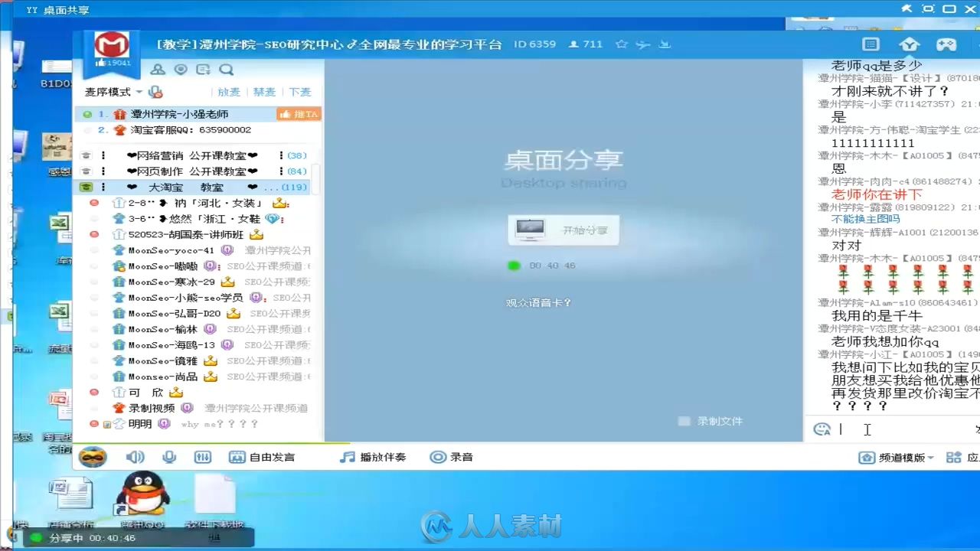The height and width of the screenshot is (551, 980).
Task: Click the 下麦 link
Action: (300, 92)
